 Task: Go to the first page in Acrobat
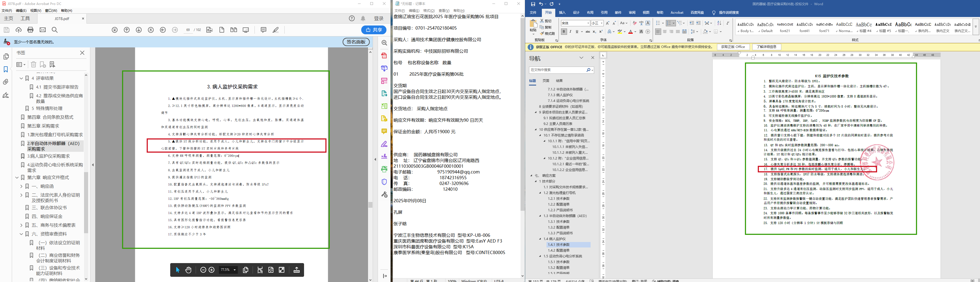pos(114,30)
